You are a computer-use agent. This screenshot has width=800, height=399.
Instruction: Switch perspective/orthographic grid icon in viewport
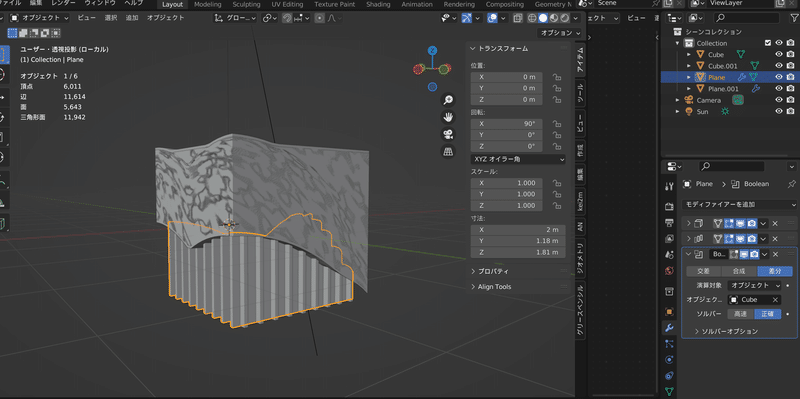point(448,152)
